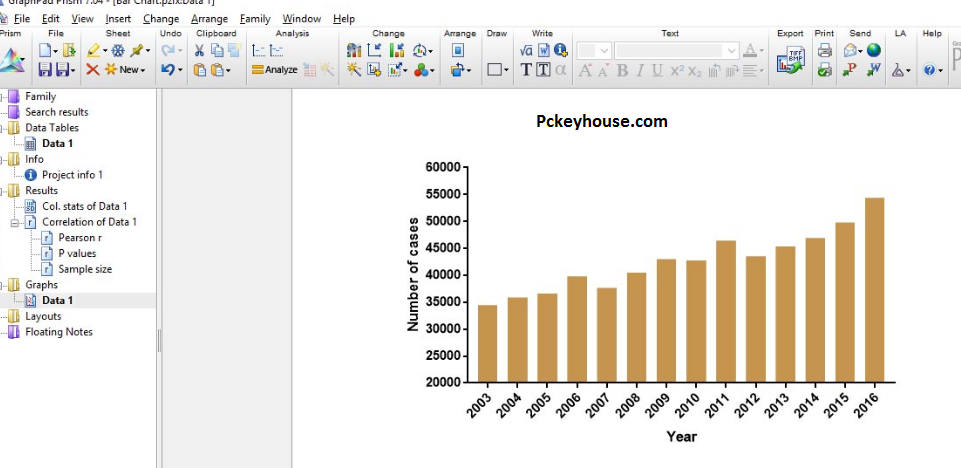The image size is (961, 468).
Task: Click the Open project folder icon
Action: 69,51
